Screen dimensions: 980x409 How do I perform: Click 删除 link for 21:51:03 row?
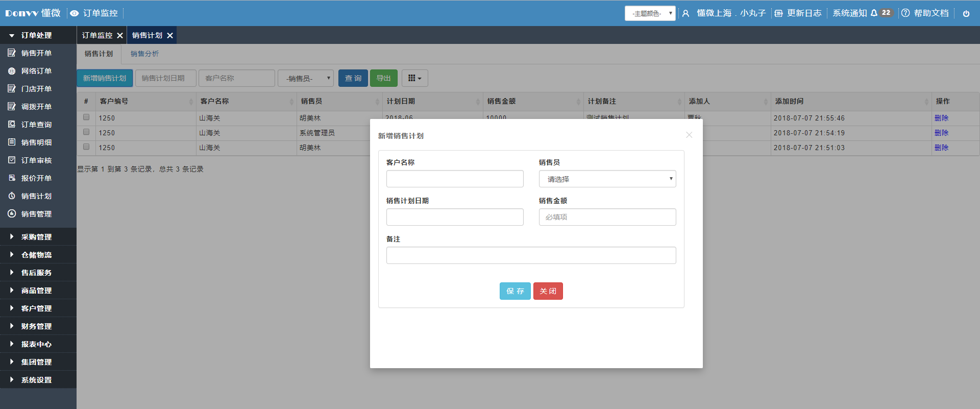point(941,148)
